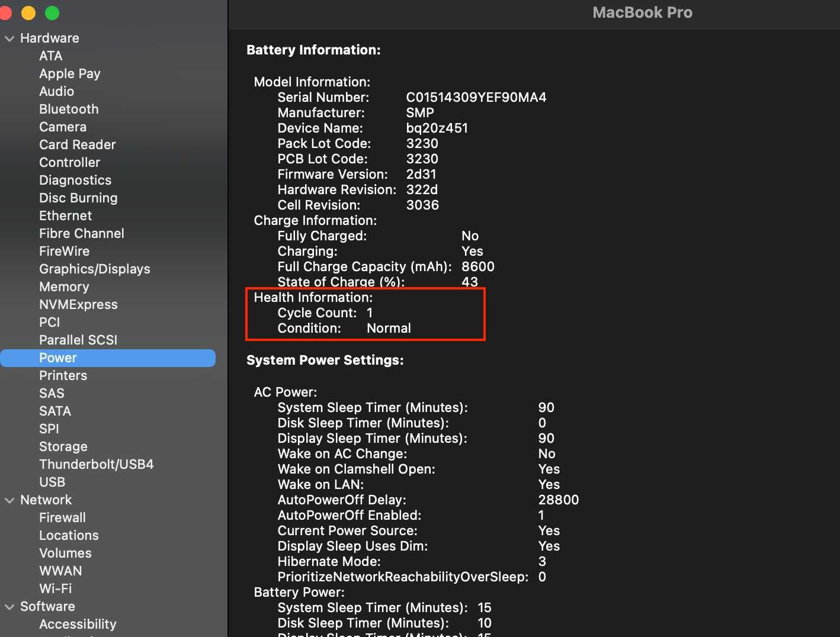The height and width of the screenshot is (637, 840).
Task: Select Audio in the sidebar
Action: pos(57,91)
